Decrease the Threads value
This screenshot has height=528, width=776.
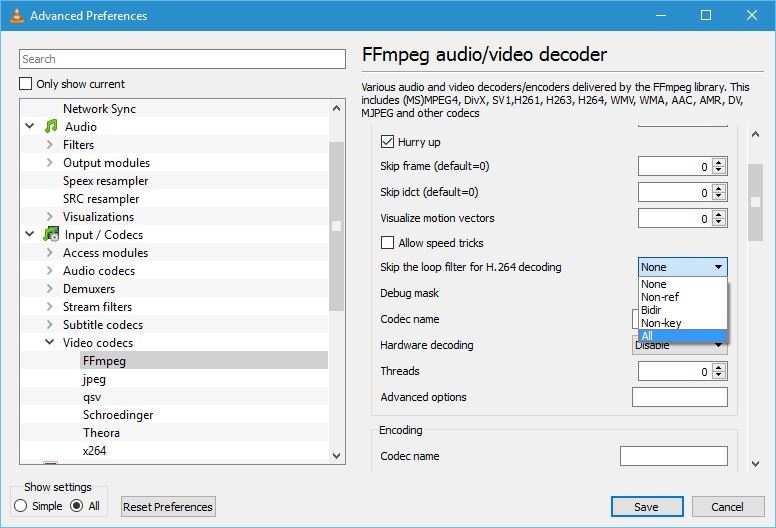719,376
